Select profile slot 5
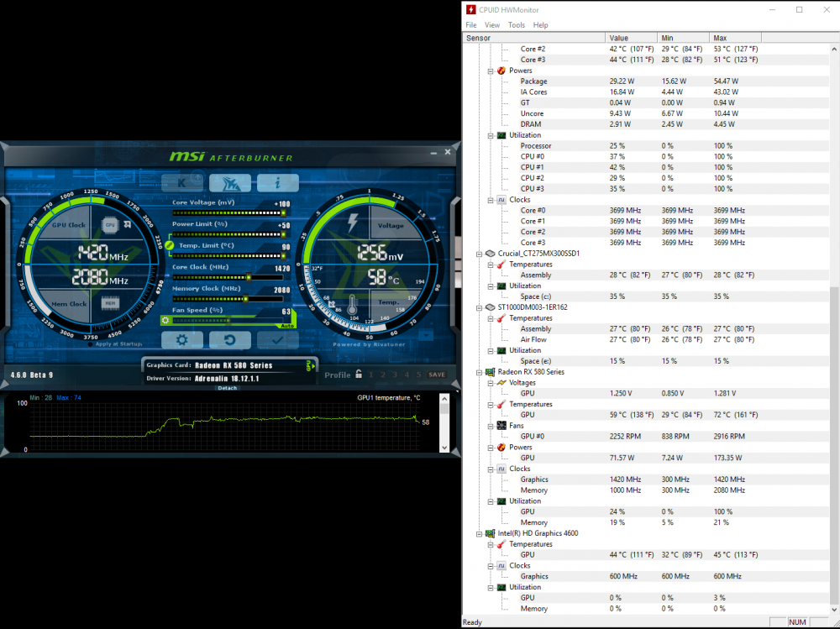Image resolution: width=840 pixels, height=629 pixels. click(418, 375)
